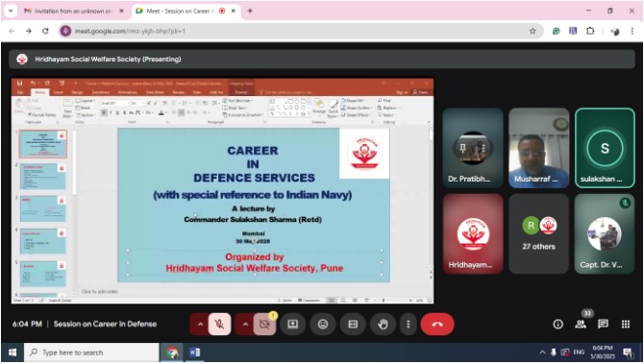
Task: Open the in-call chat messages
Action: 603,325
